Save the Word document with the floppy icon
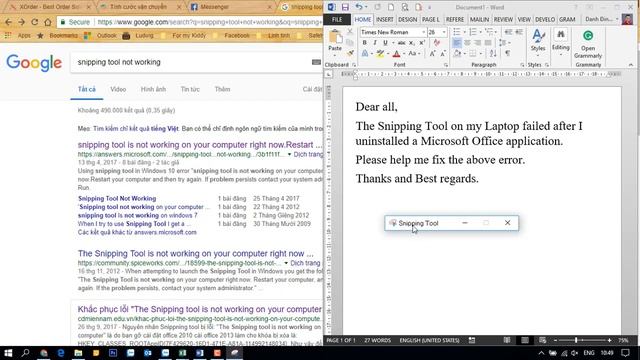The width and height of the screenshot is (640, 360). [345, 7]
